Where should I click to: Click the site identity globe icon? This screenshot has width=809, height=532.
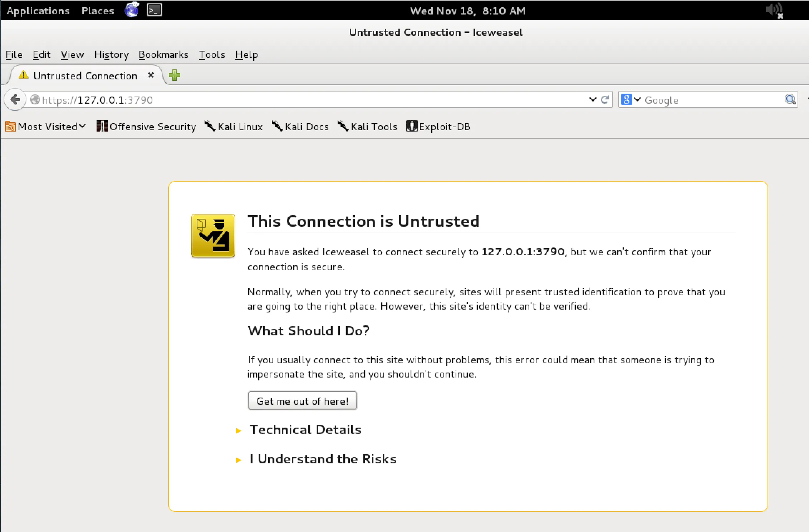click(35, 99)
